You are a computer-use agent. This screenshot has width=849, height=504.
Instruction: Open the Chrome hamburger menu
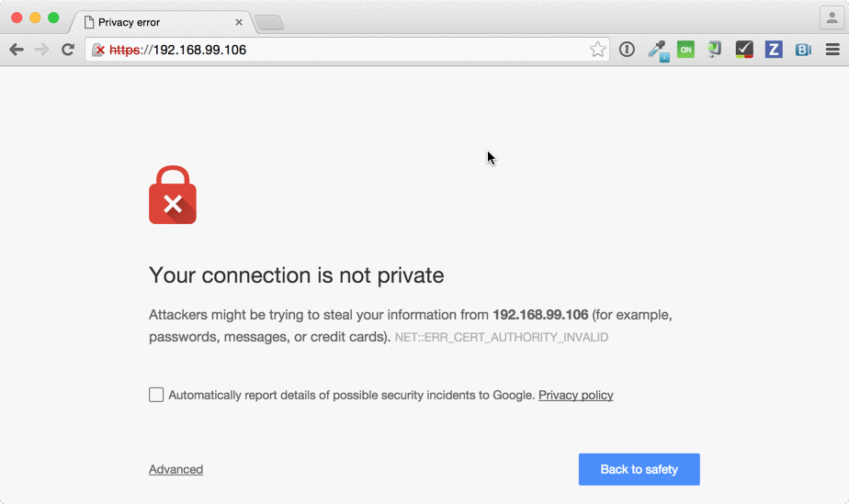click(832, 50)
